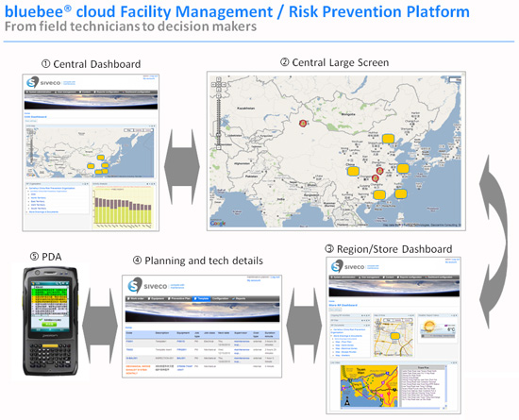Open the Configuration tab in Planning
The image size is (519, 420).
[220, 298]
